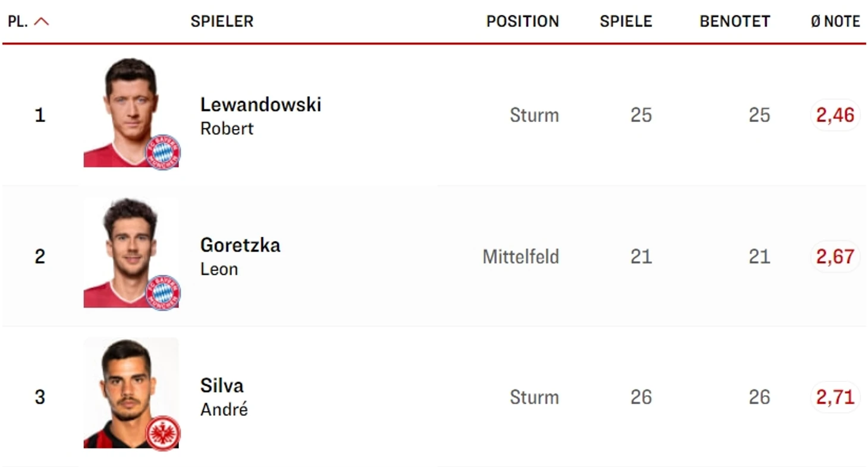Click Lewandowski's Bayern Munich club badge
This screenshot has width=868, height=467.
pyautogui.click(x=162, y=152)
